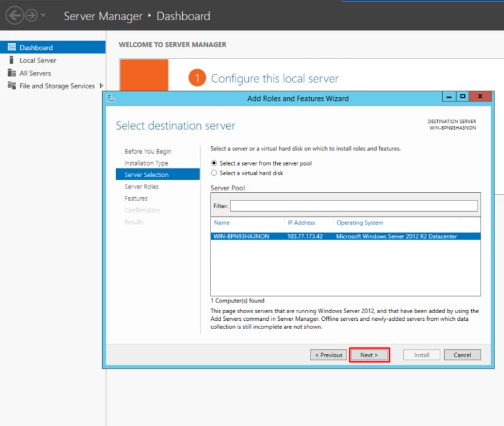This screenshot has height=426, width=504.
Task: Go to Before You Begin step
Action: [x=148, y=151]
